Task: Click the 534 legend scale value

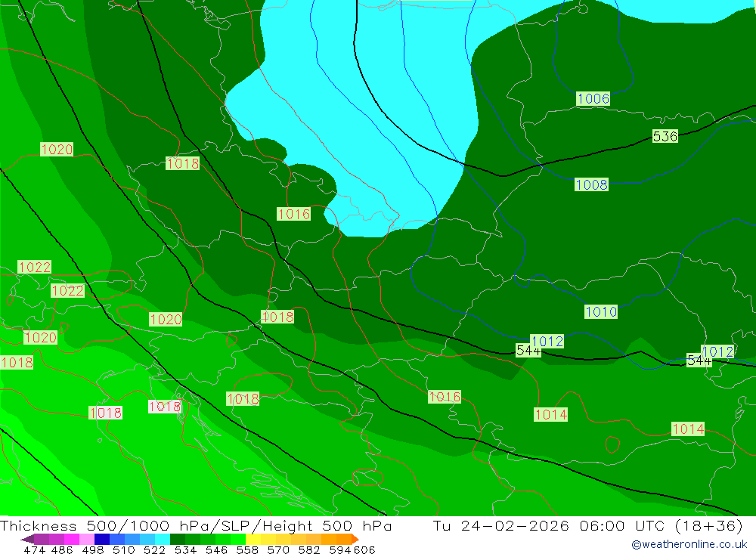Action: [186, 550]
